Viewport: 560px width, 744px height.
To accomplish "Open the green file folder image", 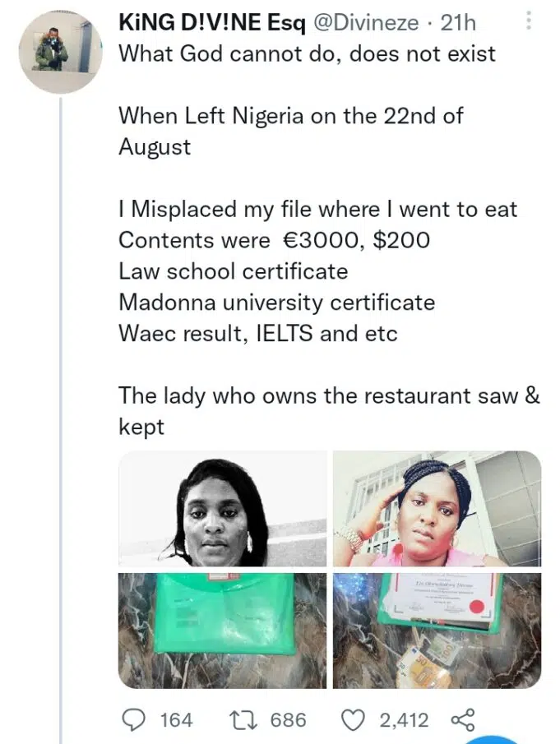I will point(223,630).
